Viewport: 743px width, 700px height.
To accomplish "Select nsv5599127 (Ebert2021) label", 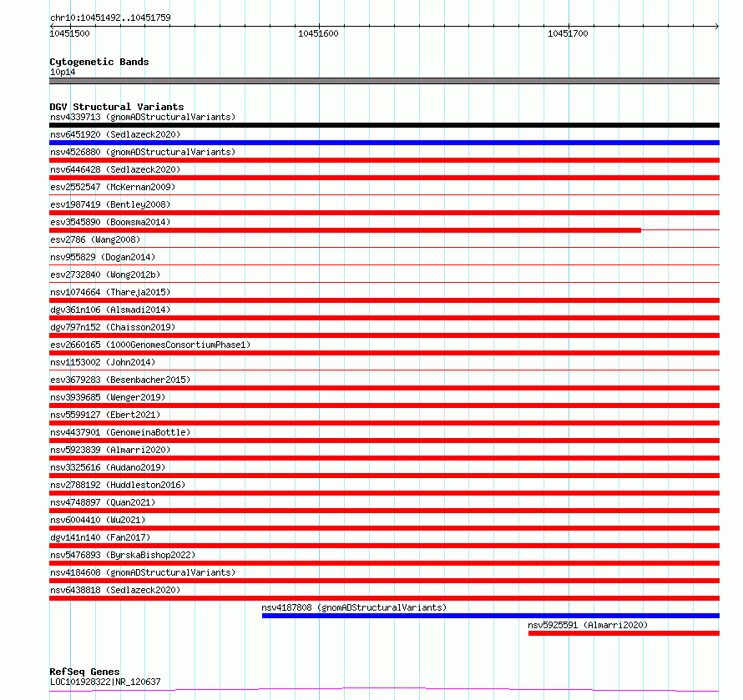I will pyautogui.click(x=105, y=415).
